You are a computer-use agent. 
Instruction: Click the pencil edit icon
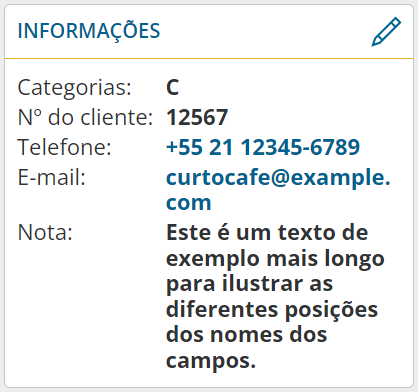coord(386,32)
